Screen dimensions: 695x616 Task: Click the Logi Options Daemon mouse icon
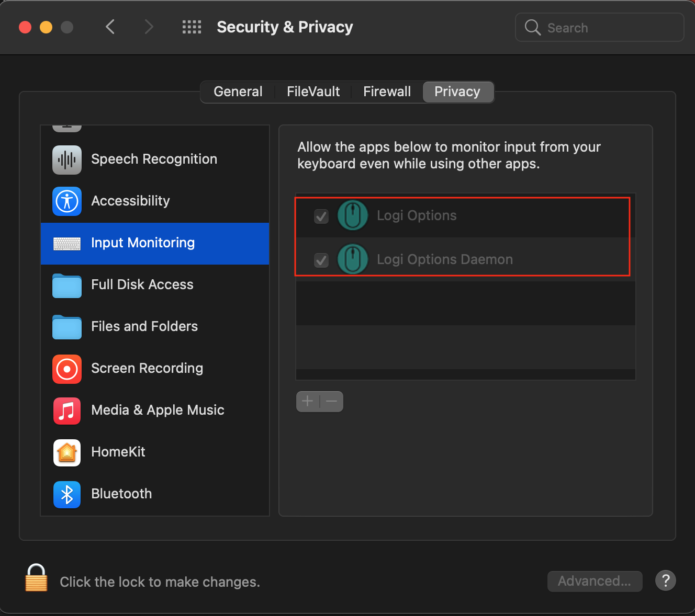pos(353,259)
